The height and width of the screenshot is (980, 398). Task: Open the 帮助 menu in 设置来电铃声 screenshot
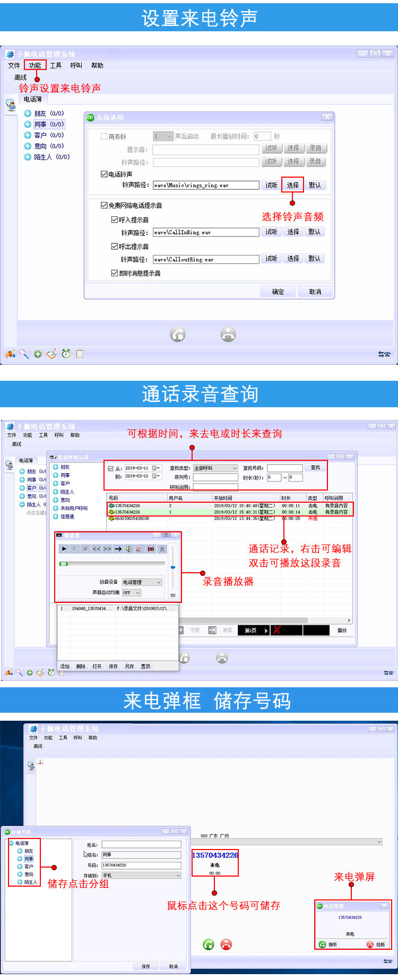pos(97,65)
